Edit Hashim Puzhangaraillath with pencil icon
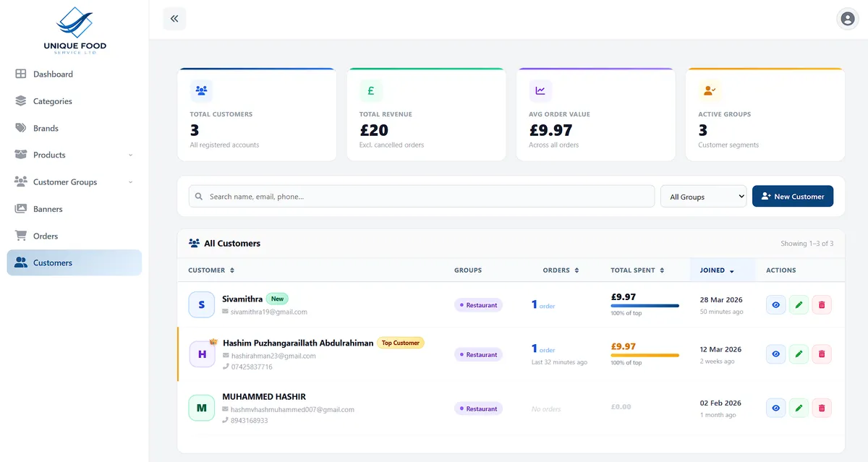868x462 pixels. [x=799, y=354]
